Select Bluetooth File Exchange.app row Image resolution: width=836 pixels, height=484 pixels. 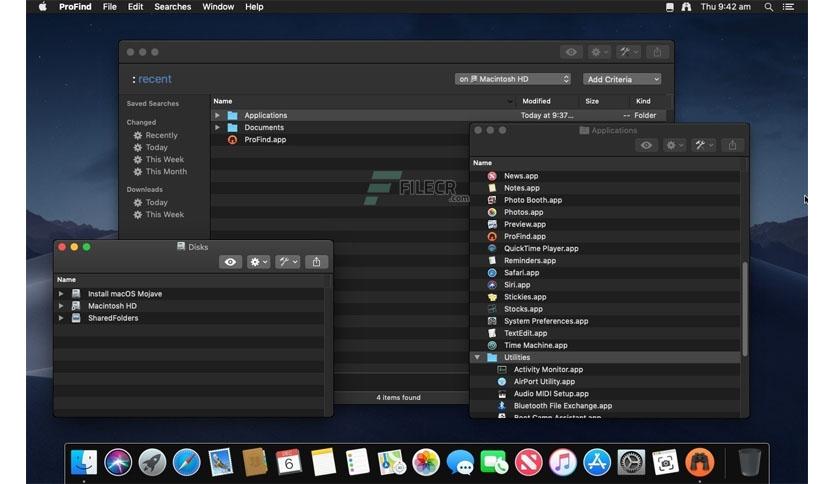(605, 406)
